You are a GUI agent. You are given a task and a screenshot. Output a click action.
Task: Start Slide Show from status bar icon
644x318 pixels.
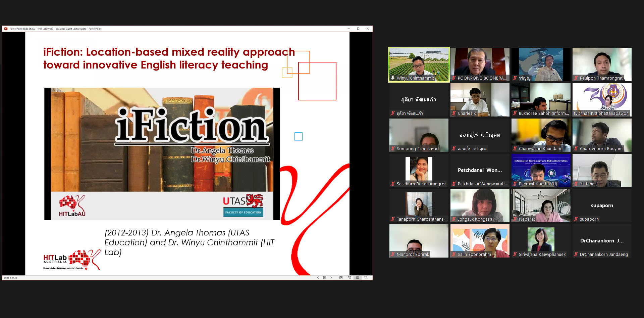[x=366, y=278]
